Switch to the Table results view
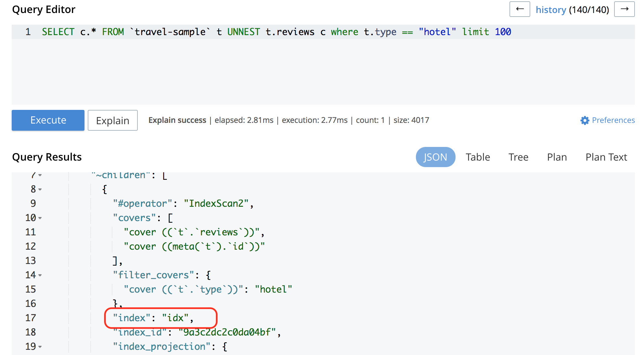The height and width of the screenshot is (355, 644). (478, 157)
